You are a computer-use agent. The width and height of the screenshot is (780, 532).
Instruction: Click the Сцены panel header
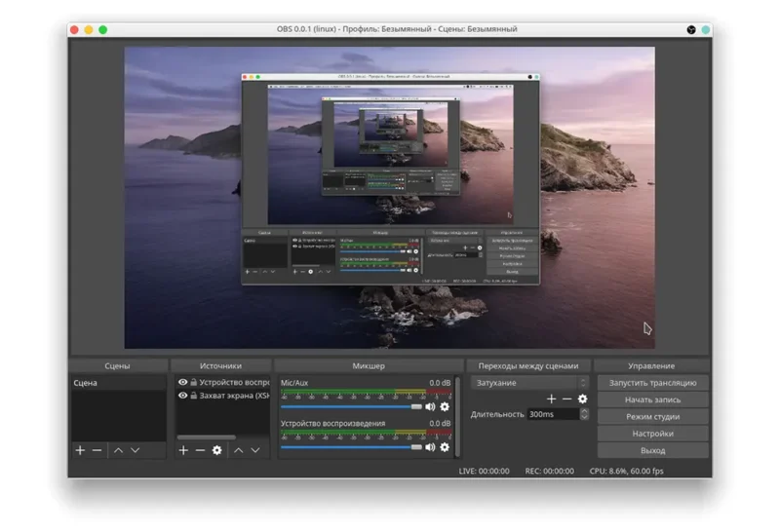[x=117, y=366]
